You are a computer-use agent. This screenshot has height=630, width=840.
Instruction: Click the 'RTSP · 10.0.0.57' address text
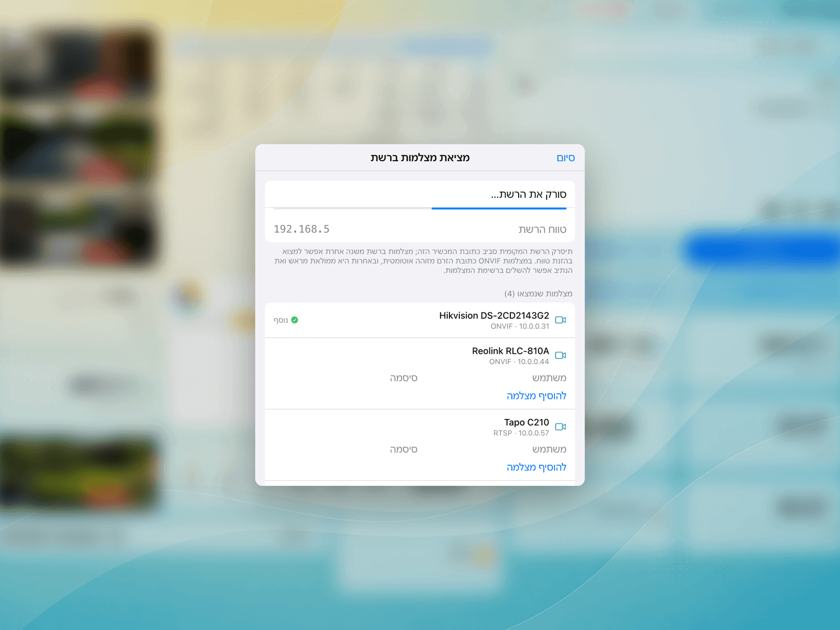click(521, 433)
